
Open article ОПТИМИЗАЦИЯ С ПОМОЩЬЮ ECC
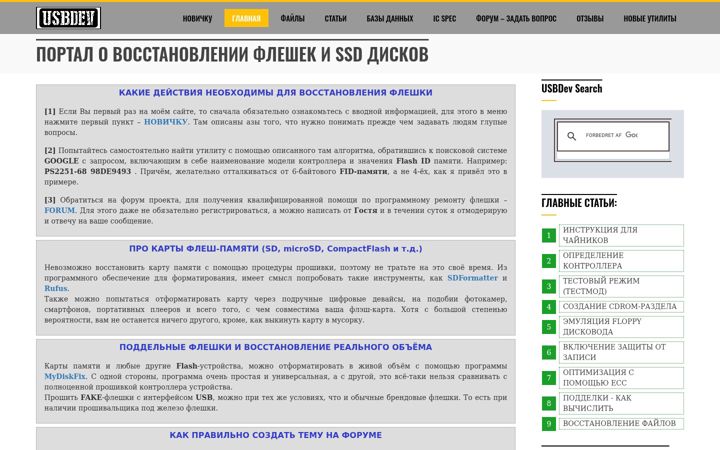coord(621,377)
